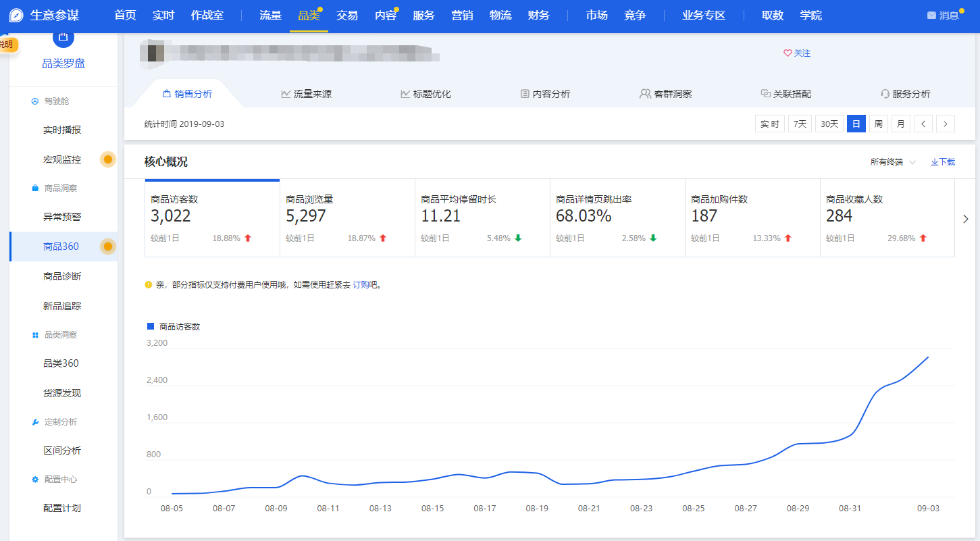The image size is (980, 541).
Task: Click the 品类罗盘 bag icon in sidebar
Action: (63, 37)
